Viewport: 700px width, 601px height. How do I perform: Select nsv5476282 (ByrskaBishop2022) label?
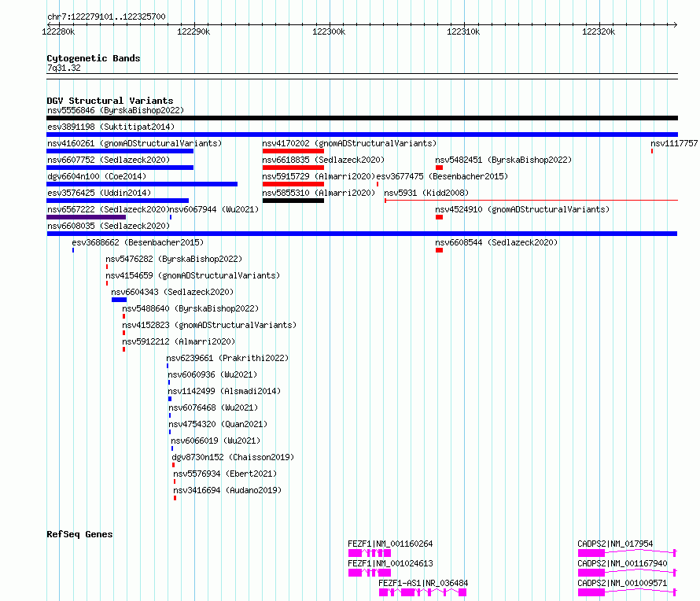[174, 259]
